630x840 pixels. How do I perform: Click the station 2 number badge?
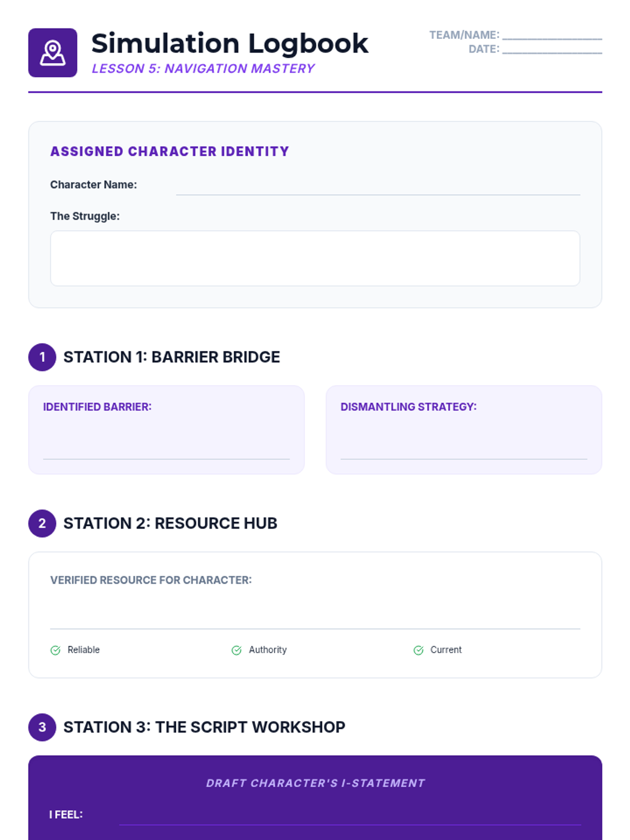coord(42,523)
